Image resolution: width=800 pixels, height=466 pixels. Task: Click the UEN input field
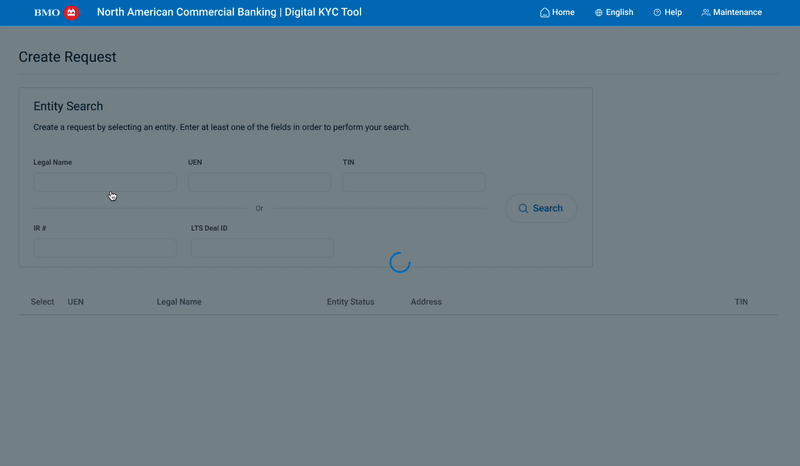[x=259, y=182]
